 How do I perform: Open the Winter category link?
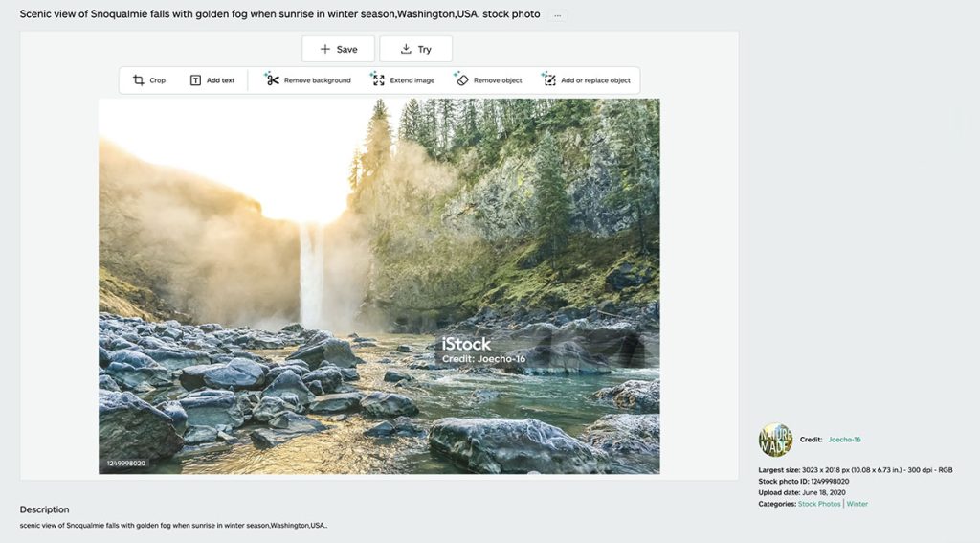point(857,504)
